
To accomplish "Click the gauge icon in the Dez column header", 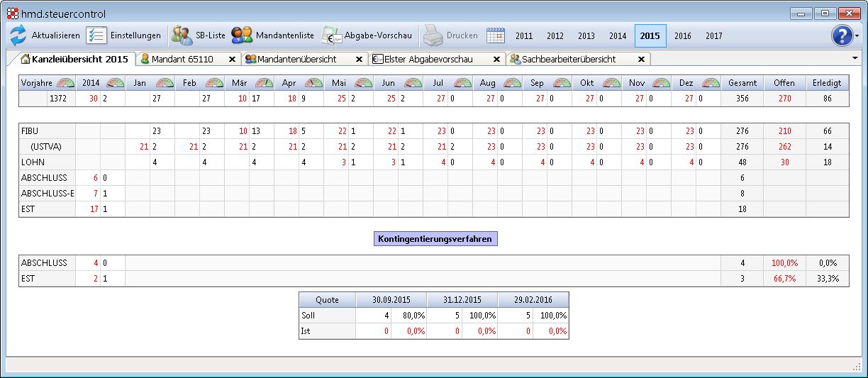I will [711, 84].
